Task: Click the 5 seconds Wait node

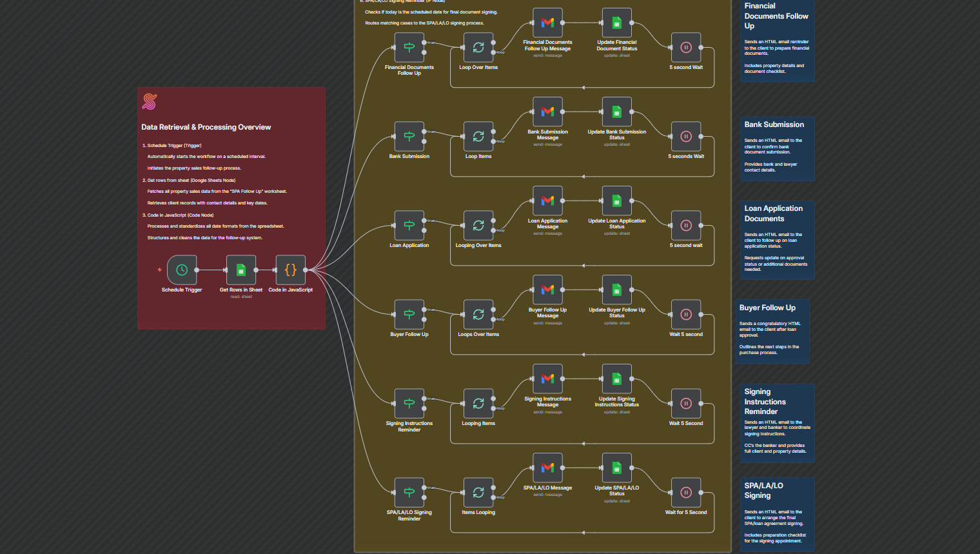Action: point(686,137)
